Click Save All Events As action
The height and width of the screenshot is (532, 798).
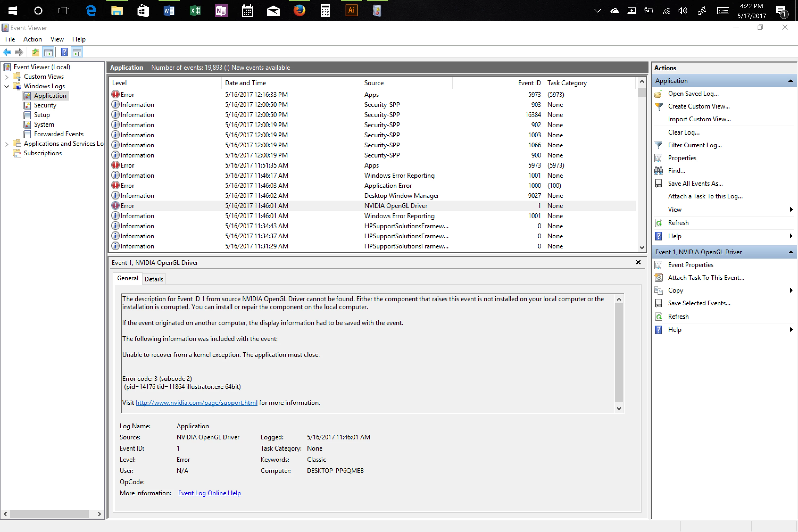(x=695, y=184)
